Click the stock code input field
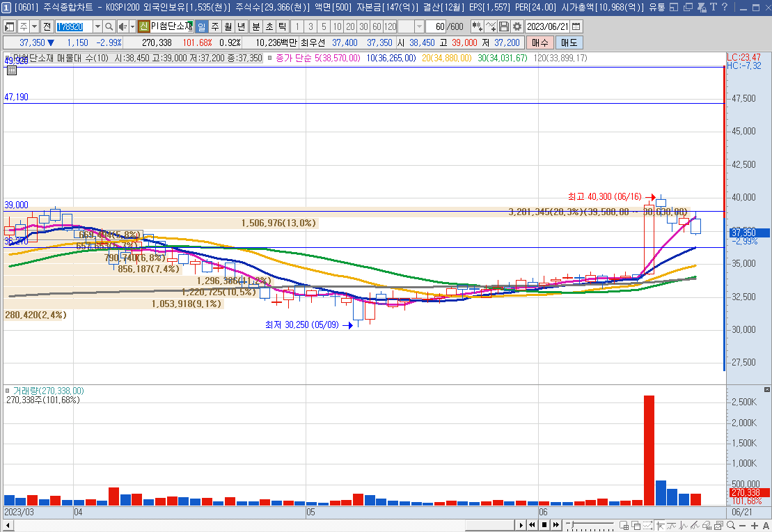The height and width of the screenshot is (532, 772). point(74,26)
